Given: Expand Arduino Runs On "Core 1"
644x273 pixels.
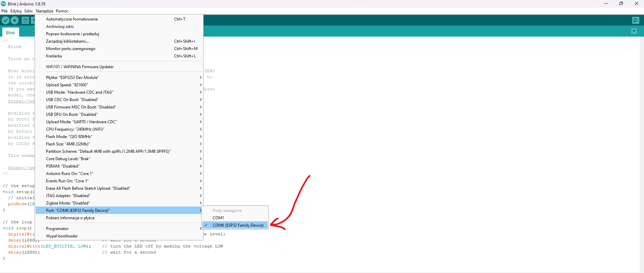Looking at the screenshot, I should click(119, 174).
